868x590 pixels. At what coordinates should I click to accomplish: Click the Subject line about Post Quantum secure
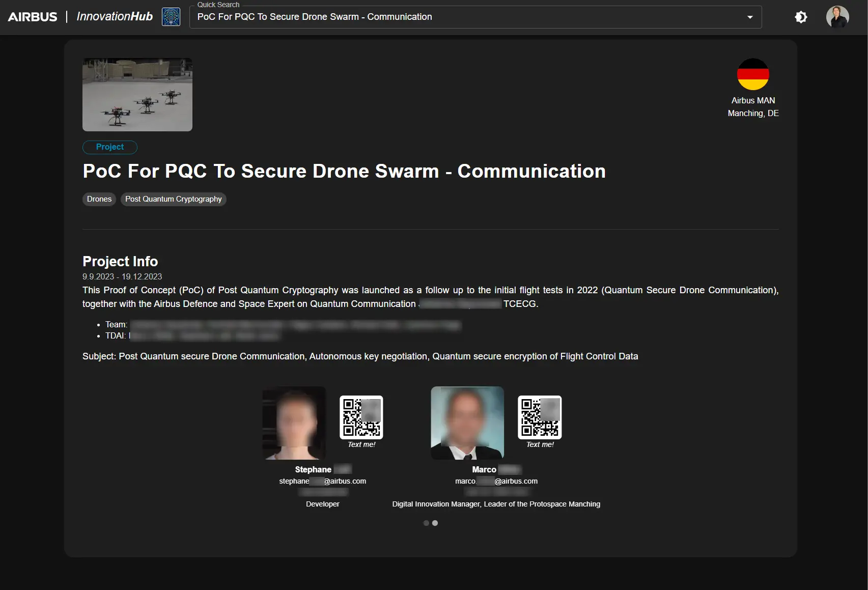click(360, 356)
